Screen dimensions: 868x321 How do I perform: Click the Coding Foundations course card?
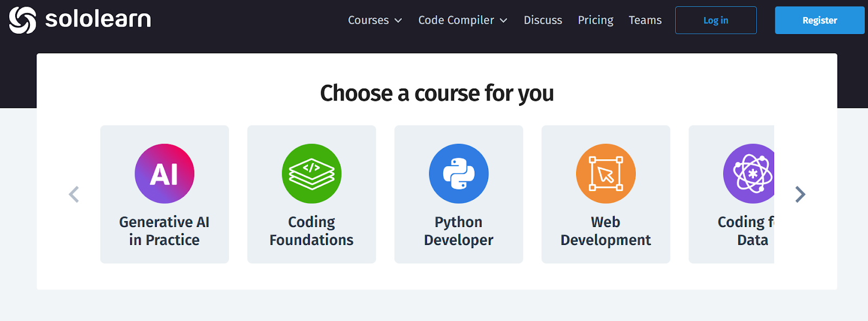click(311, 194)
